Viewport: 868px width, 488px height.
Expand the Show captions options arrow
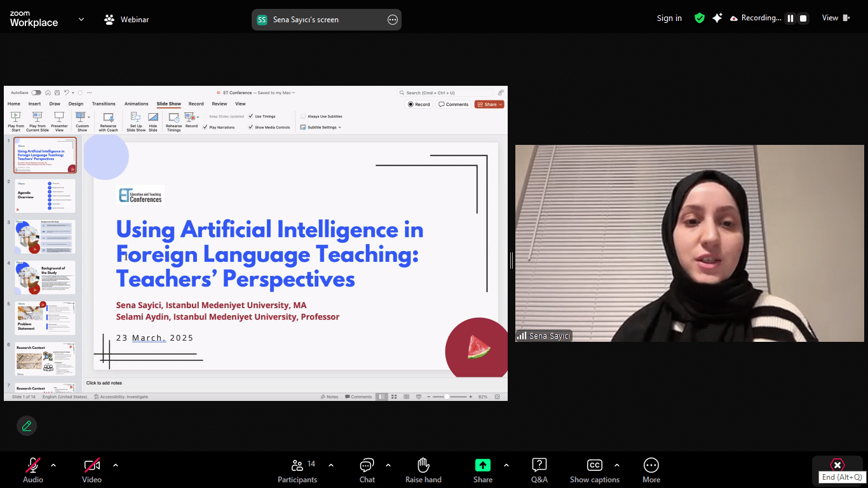[x=616, y=465]
